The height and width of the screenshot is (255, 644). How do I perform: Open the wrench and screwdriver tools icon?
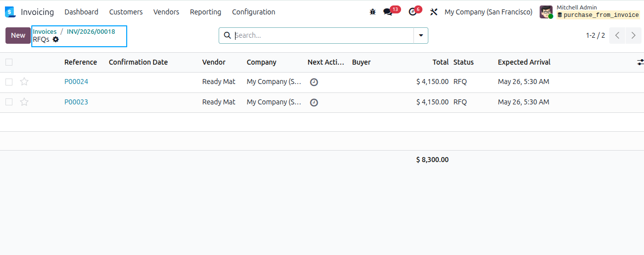[x=434, y=12]
